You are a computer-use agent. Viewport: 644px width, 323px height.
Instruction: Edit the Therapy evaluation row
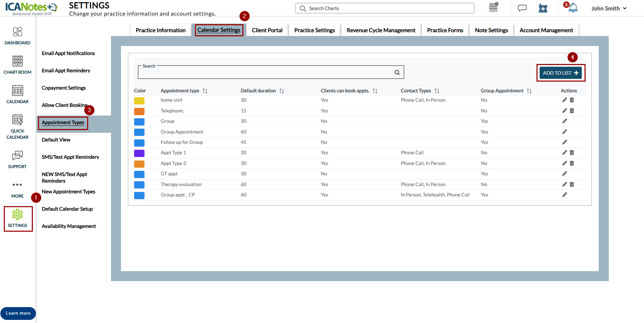point(564,184)
